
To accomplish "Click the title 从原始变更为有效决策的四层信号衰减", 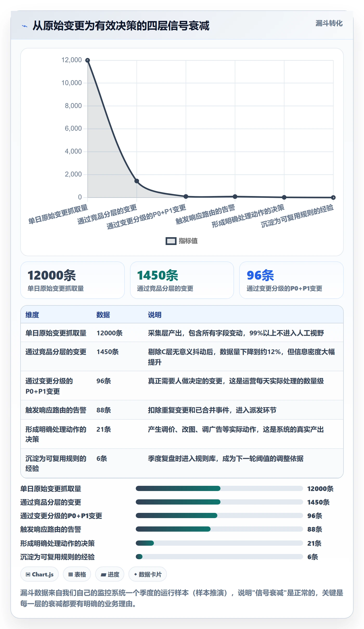I will pos(121,26).
